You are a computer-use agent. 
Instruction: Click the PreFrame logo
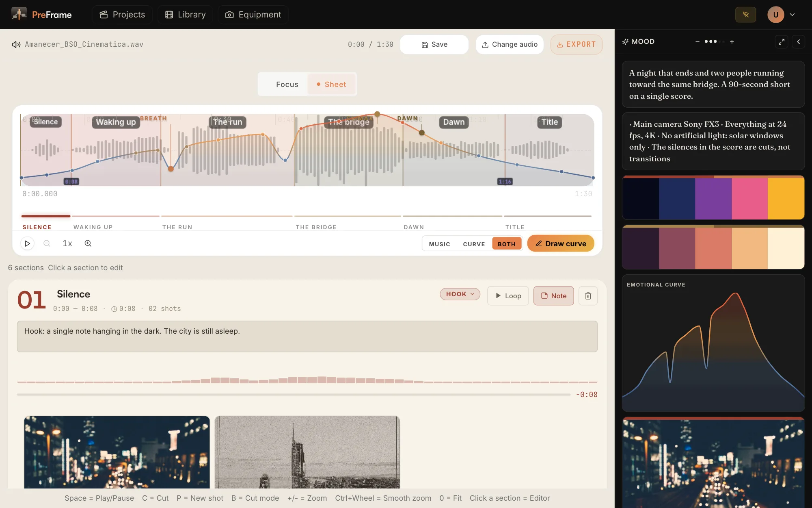pyautogui.click(x=41, y=15)
